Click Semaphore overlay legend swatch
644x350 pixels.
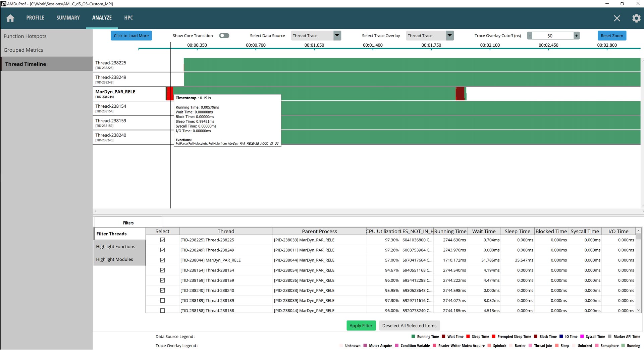[597, 346]
